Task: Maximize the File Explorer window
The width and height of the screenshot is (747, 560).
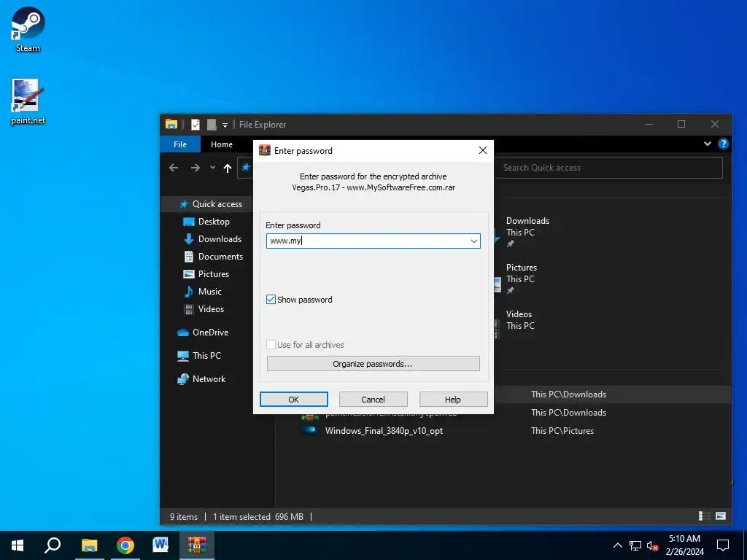Action: click(681, 124)
